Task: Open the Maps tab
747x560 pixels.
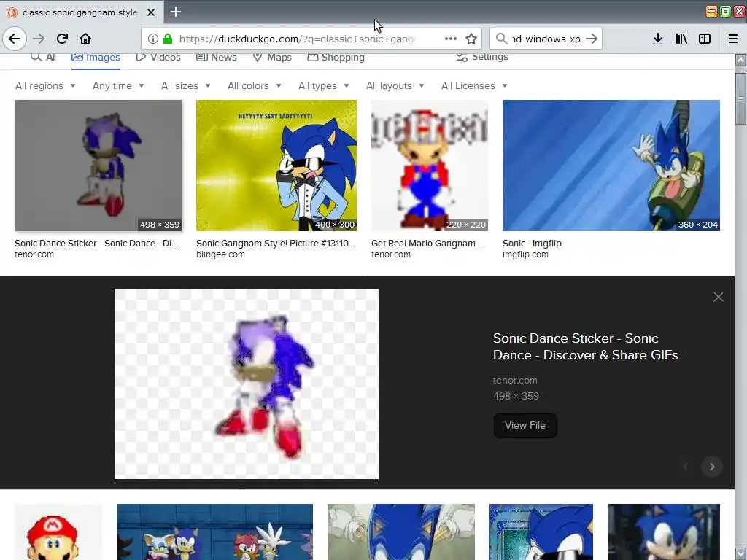Action: [x=272, y=57]
